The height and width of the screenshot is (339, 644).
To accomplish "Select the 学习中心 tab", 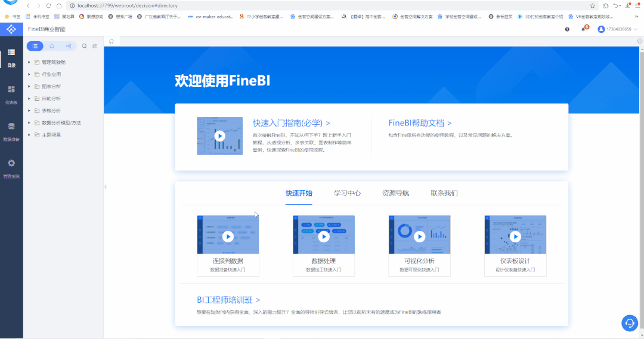I will point(347,193).
